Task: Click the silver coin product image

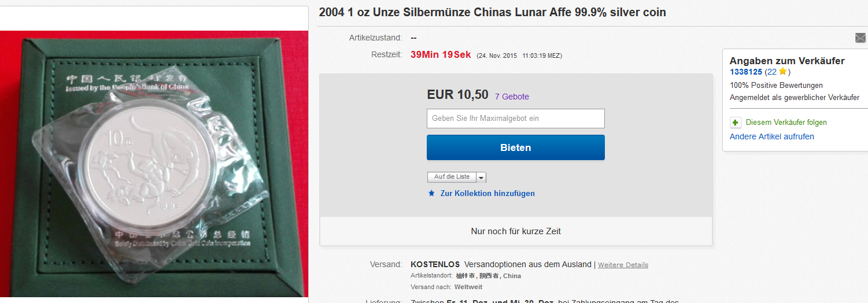Action: (x=153, y=164)
